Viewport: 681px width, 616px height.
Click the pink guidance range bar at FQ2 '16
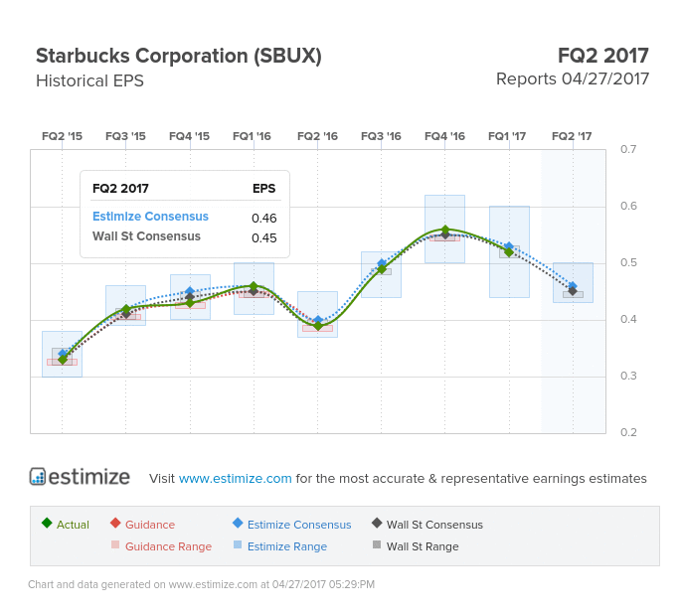pos(317,328)
